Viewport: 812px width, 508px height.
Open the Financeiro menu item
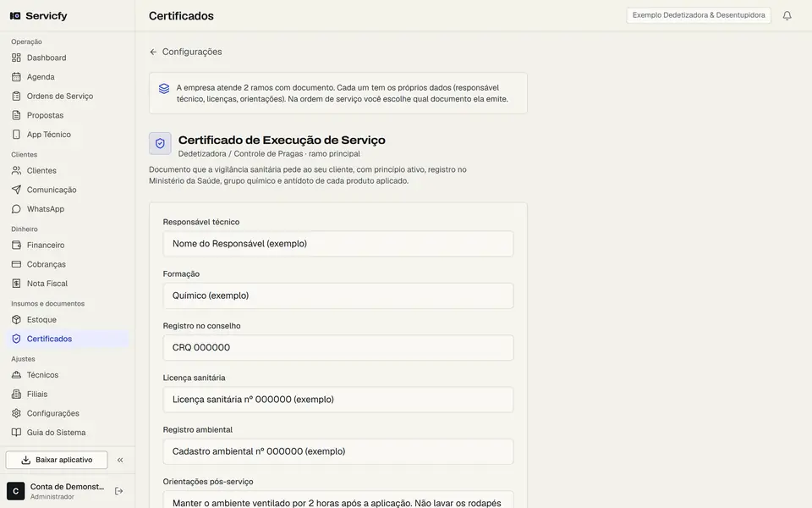click(68, 246)
